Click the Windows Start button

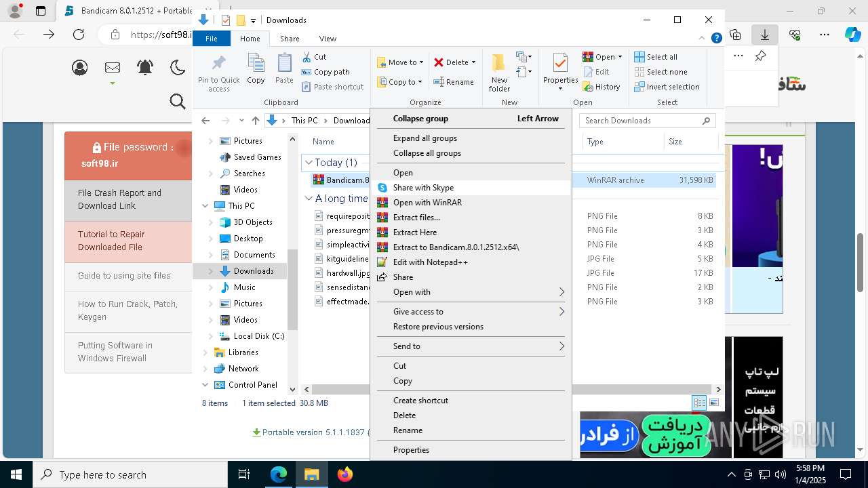point(16,474)
